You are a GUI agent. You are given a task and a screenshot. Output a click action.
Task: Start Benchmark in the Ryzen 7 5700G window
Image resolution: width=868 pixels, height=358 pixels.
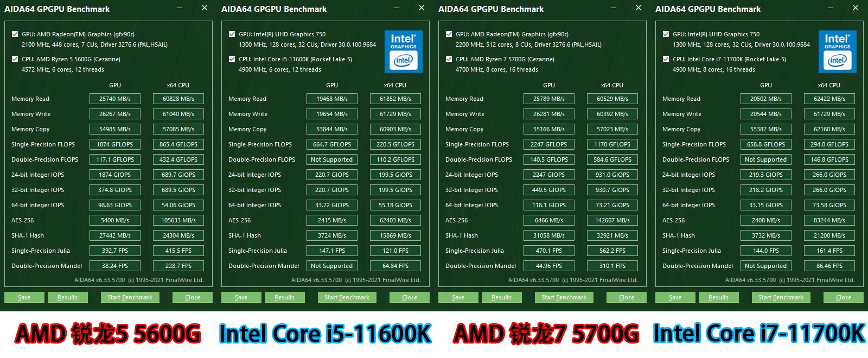coord(564,297)
